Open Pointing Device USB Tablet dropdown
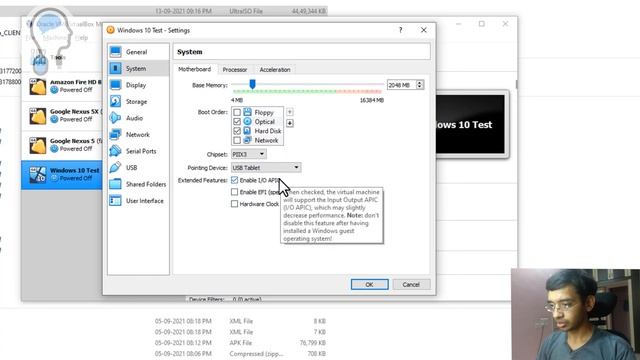 [266, 167]
